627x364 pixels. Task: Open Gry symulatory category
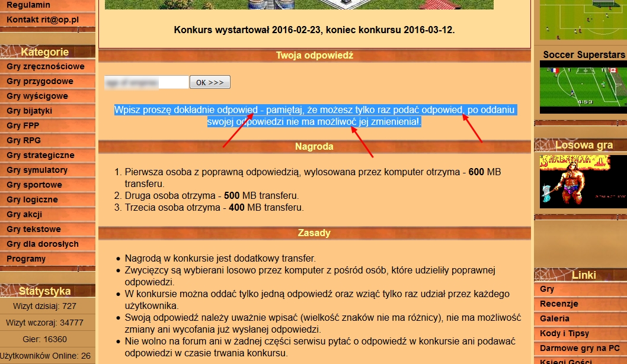coord(37,170)
